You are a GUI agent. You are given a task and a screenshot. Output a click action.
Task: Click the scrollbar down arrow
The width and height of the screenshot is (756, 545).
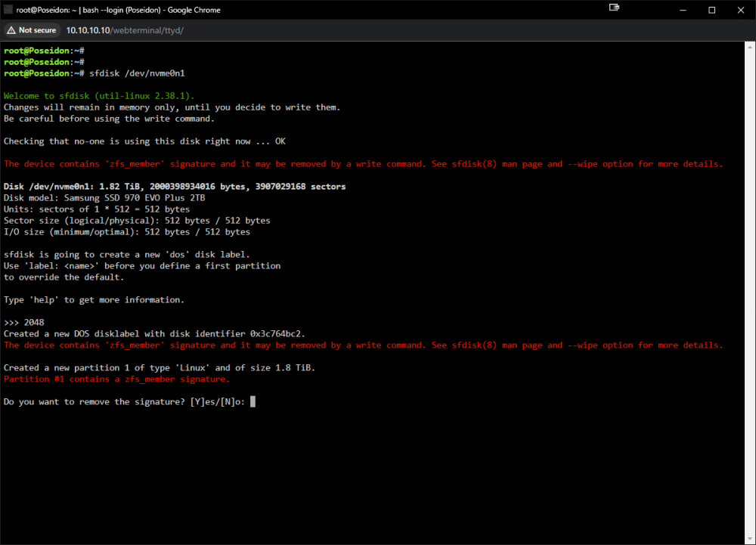(x=750, y=539)
